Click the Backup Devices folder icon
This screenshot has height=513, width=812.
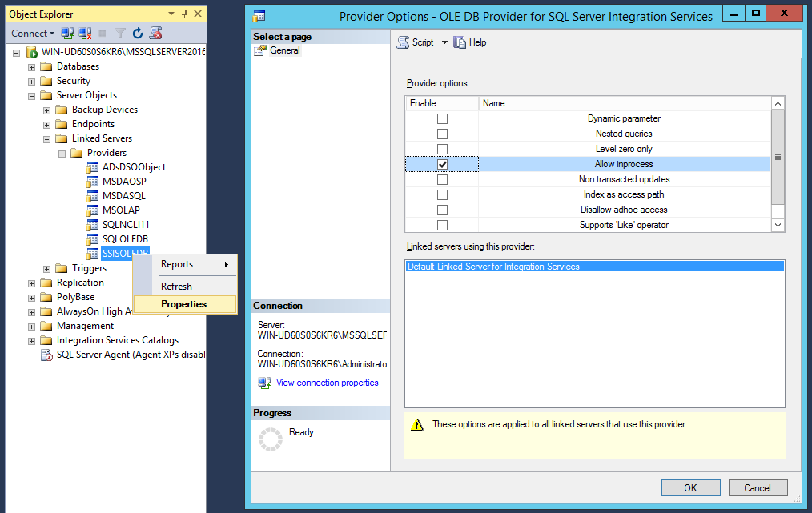click(x=62, y=110)
